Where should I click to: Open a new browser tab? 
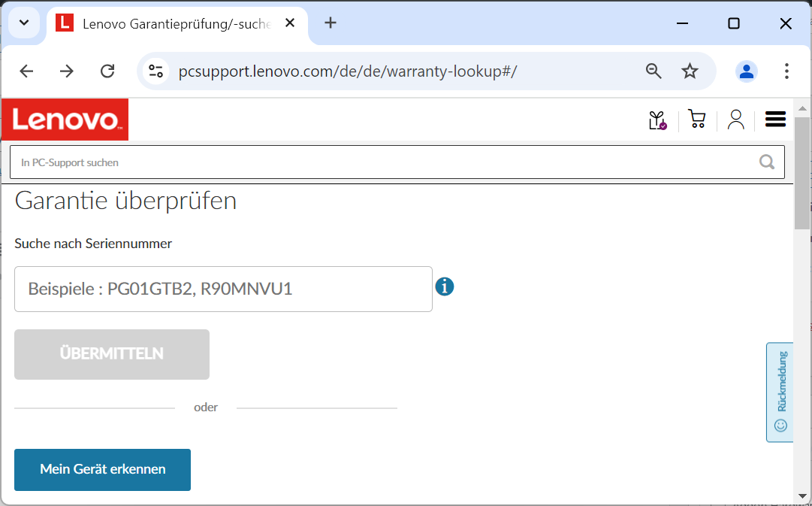click(x=331, y=23)
